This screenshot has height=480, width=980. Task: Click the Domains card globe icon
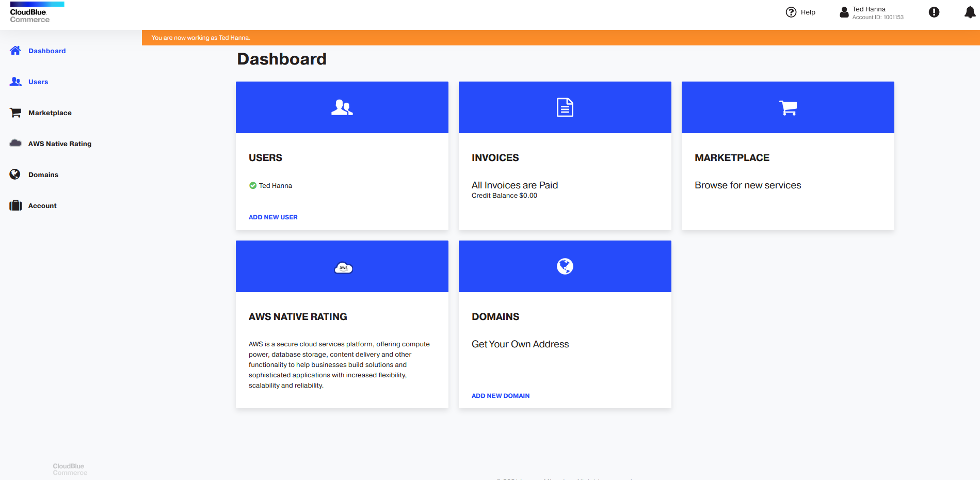pyautogui.click(x=565, y=266)
